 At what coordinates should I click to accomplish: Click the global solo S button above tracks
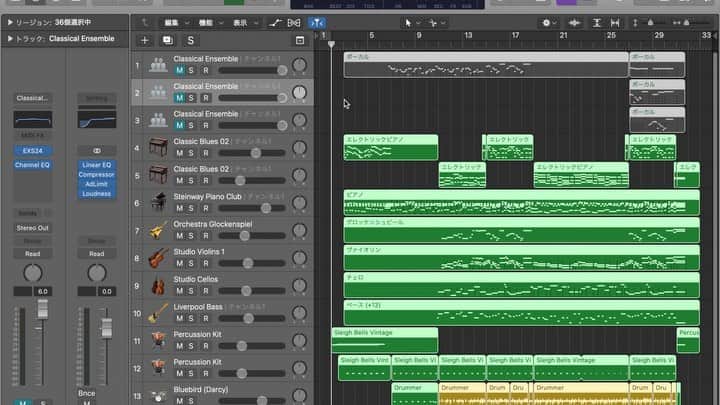coord(191,40)
